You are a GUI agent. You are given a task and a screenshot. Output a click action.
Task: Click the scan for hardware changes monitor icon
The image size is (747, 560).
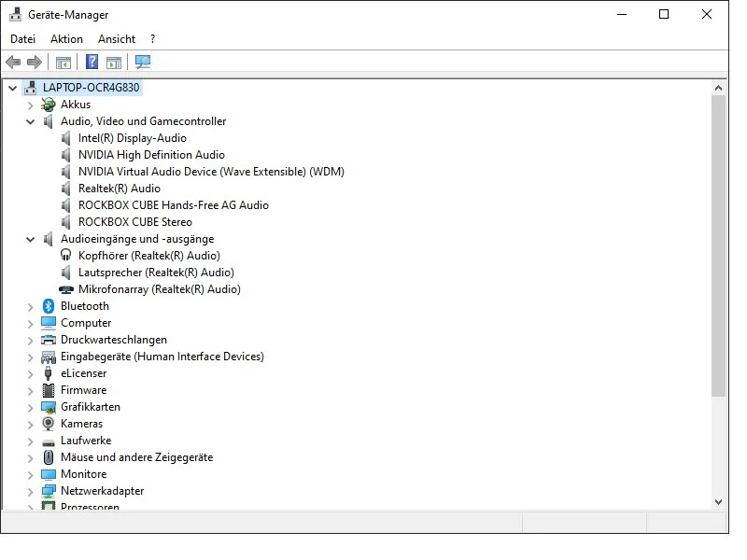[x=143, y=62]
